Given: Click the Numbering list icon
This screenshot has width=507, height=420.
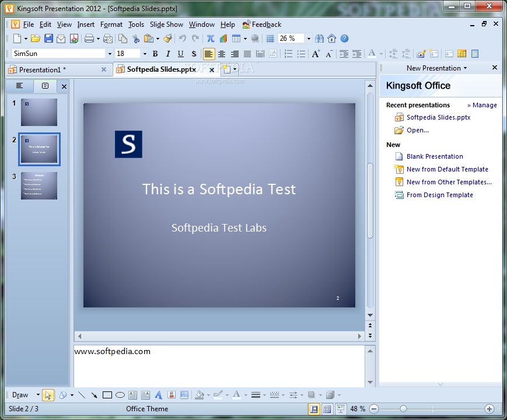Looking at the screenshot, I should click(288, 54).
